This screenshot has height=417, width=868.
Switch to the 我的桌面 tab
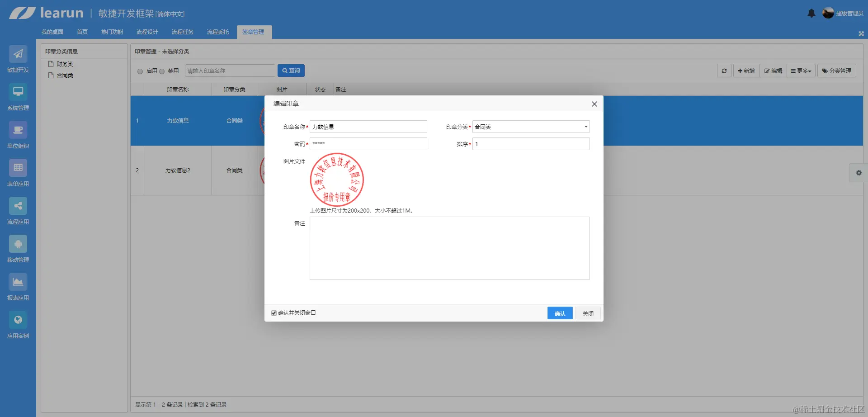[52, 32]
